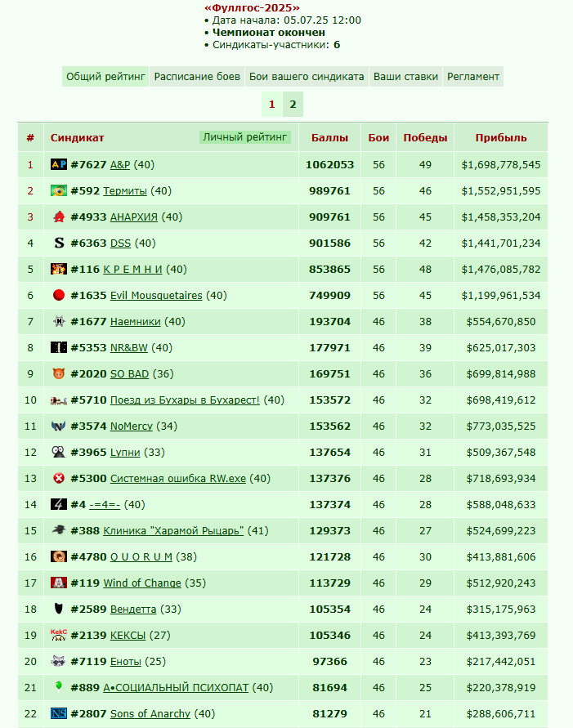The image size is (573, 728).
Task: Click the А•СОЦИАЛЬНЫЙ ПСИХОПАТ green balloon icon
Action: point(59,687)
